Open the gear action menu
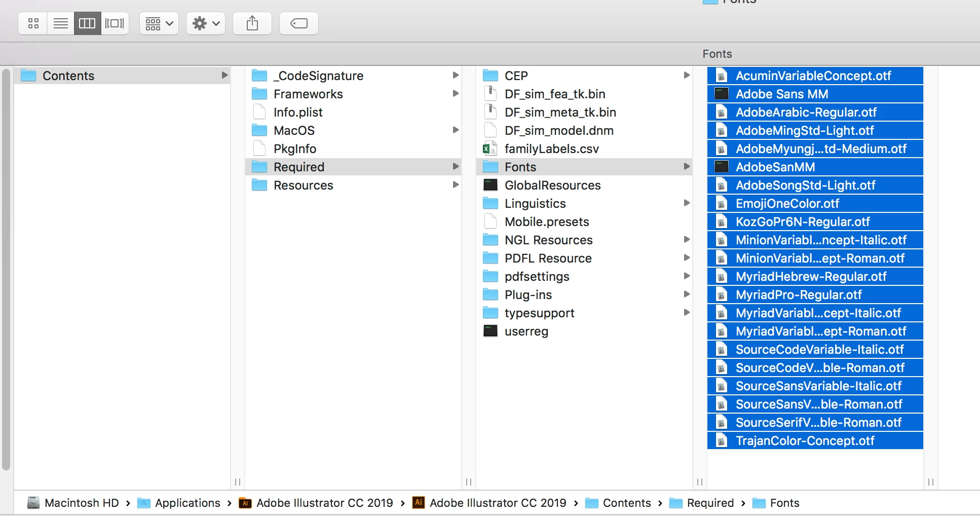This screenshot has width=980, height=516. pos(206,23)
